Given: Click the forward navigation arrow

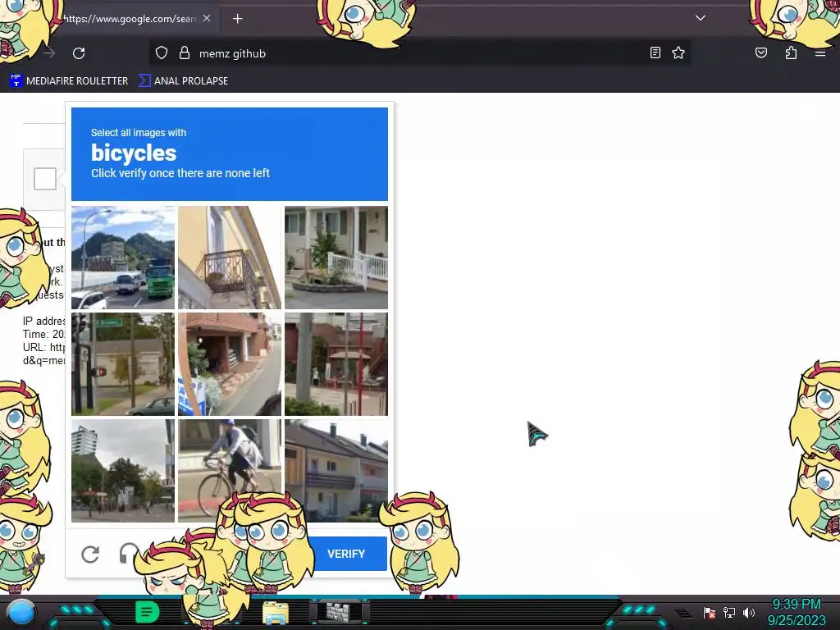Looking at the screenshot, I should click(x=49, y=53).
